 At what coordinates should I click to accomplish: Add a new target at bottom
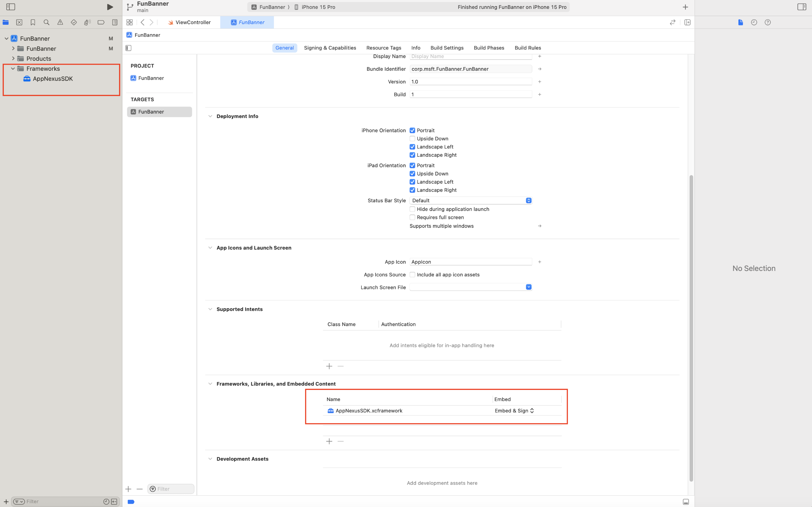tap(128, 489)
